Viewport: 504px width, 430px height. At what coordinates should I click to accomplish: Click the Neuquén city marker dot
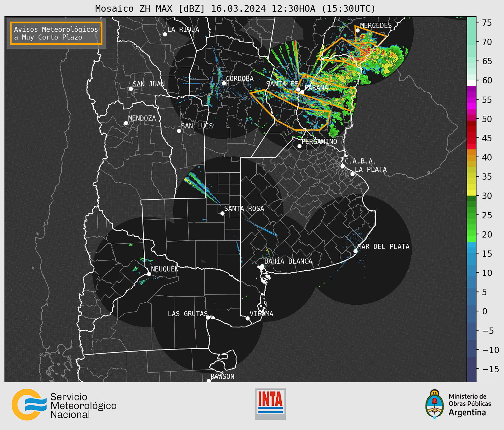tap(149, 274)
